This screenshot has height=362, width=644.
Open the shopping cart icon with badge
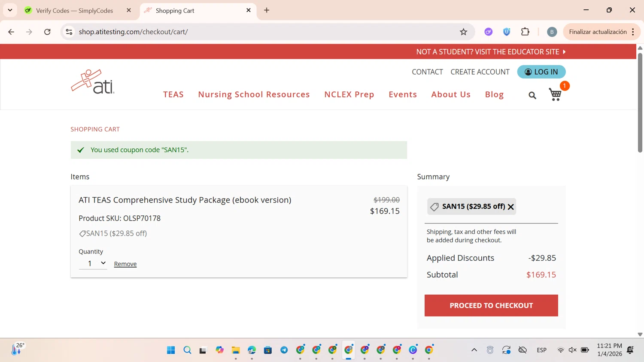556,94
